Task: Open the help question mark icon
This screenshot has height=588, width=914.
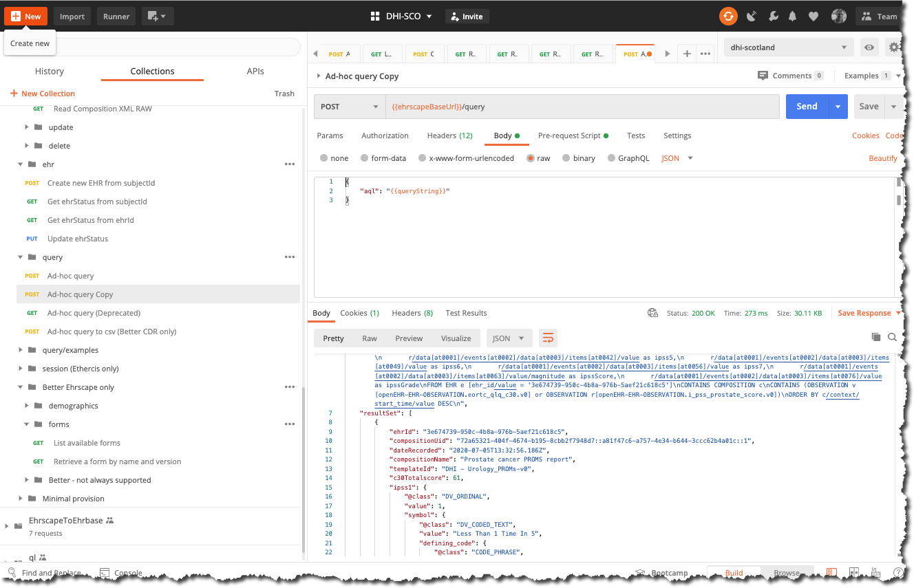Action: (x=897, y=572)
